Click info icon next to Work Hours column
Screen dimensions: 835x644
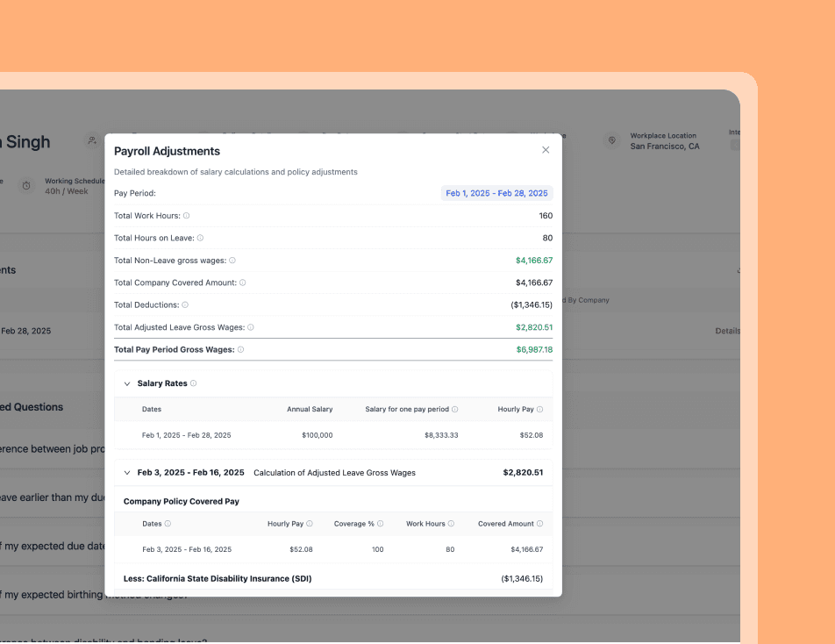[x=451, y=524]
